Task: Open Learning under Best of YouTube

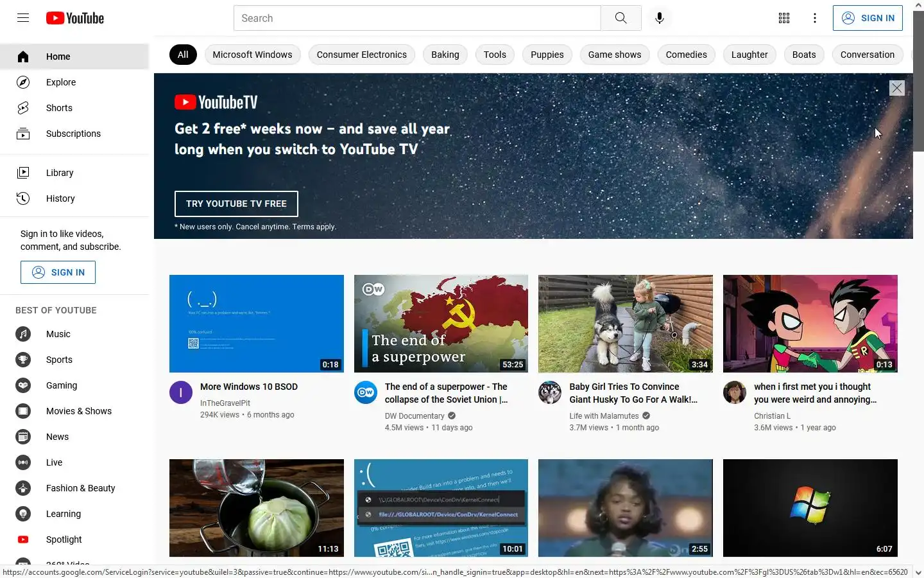Action: (x=74, y=514)
